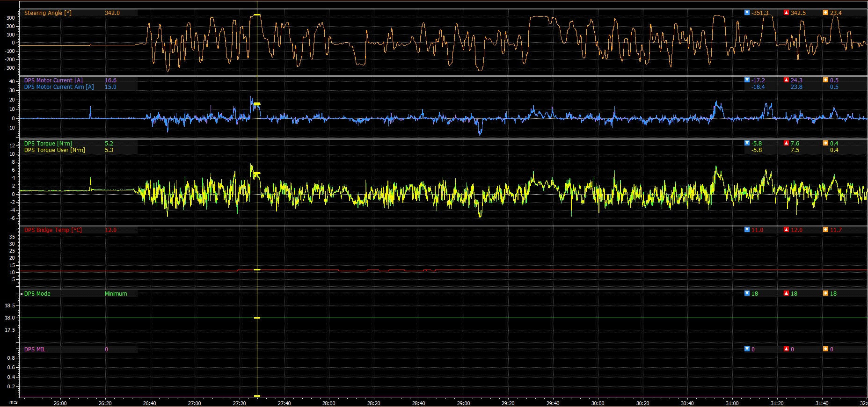The image size is (868, 407).
Task: Click the DPS Bridge Temp average icon
Action: pos(825,230)
